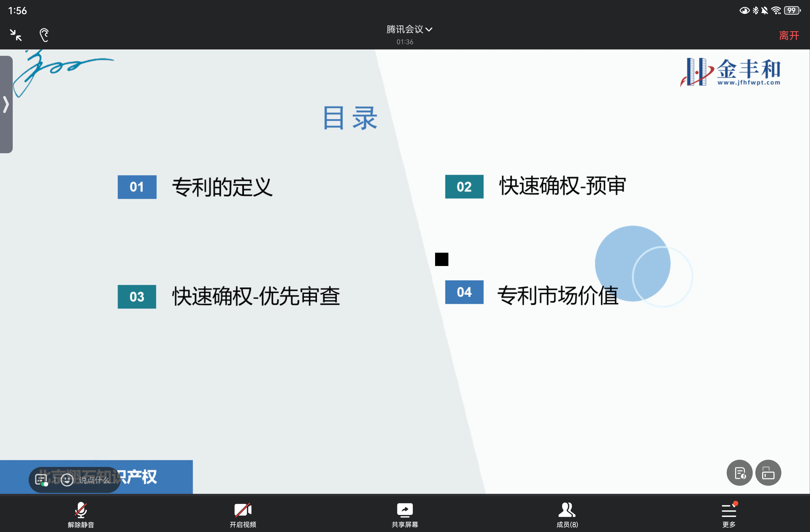
Task: Click the 01 blue number block
Action: point(137,187)
